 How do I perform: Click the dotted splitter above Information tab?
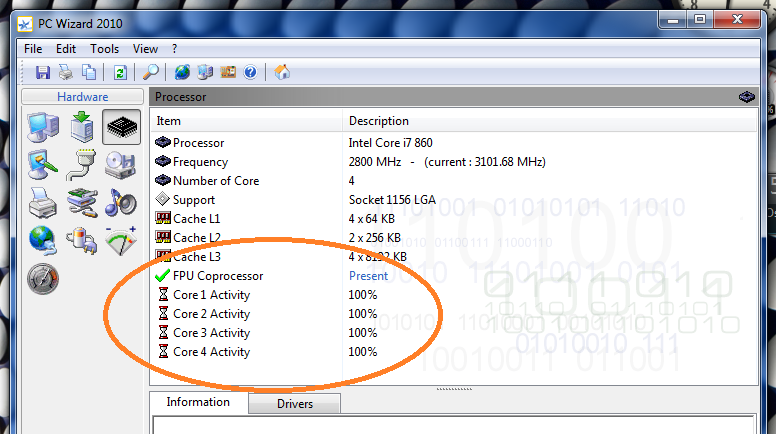click(x=454, y=389)
